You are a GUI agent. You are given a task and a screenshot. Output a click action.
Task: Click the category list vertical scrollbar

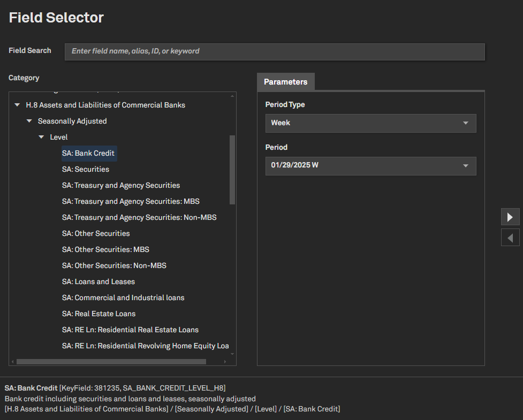(x=232, y=169)
